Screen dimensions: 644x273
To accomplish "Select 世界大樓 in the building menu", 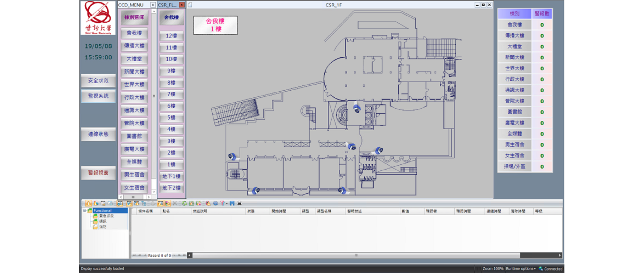I will pos(134,85).
